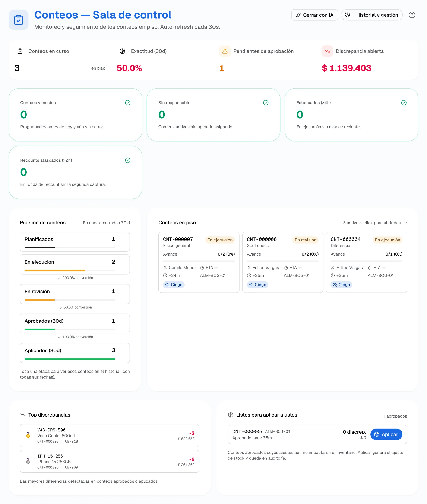The image size is (427, 504).
Task: Click the En revisión status badge on CNT-000006
Action: 305,240
